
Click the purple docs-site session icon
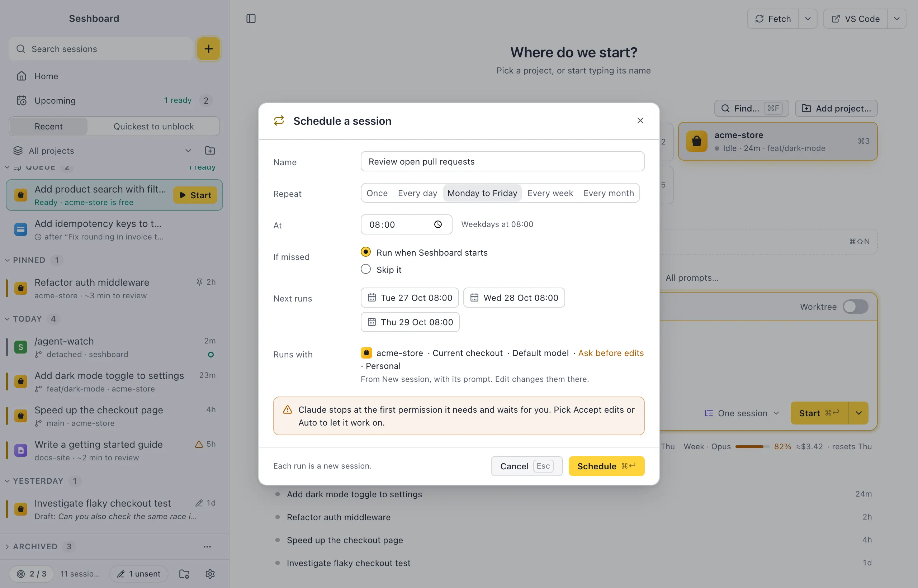pyautogui.click(x=21, y=451)
